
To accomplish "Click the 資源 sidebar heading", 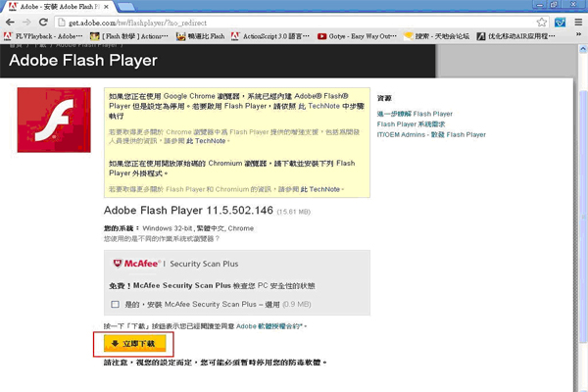I will click(384, 98).
